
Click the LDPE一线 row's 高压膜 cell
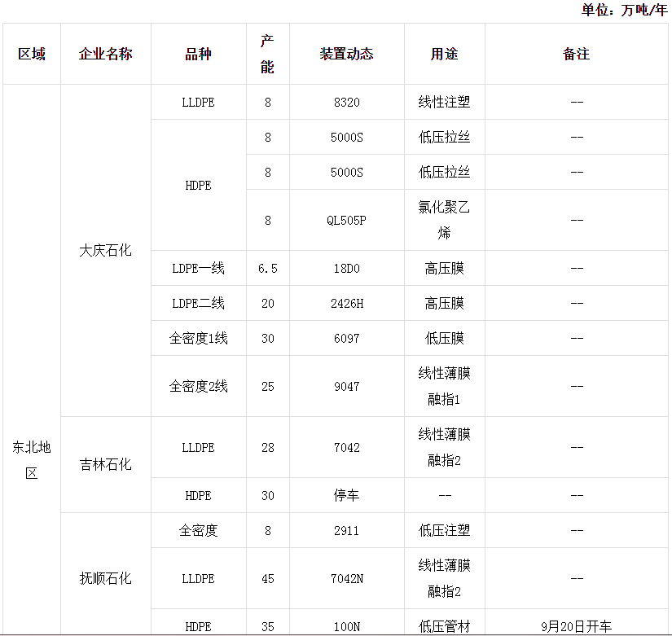point(445,268)
